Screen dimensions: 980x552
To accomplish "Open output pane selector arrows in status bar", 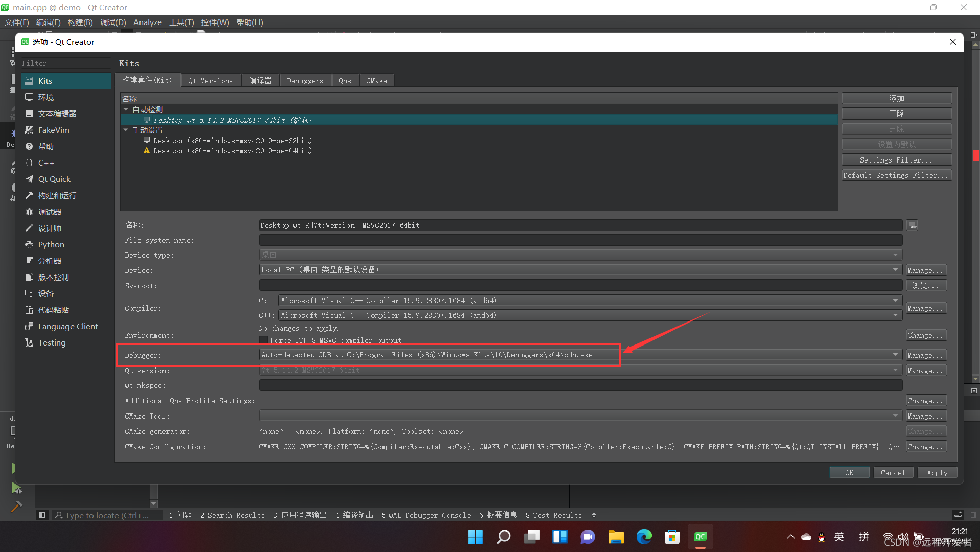I will (594, 515).
